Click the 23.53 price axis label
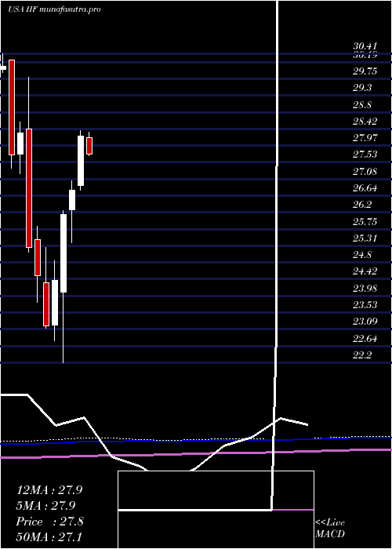Image resolution: width=392 pixels, height=549 pixels. [x=365, y=305]
